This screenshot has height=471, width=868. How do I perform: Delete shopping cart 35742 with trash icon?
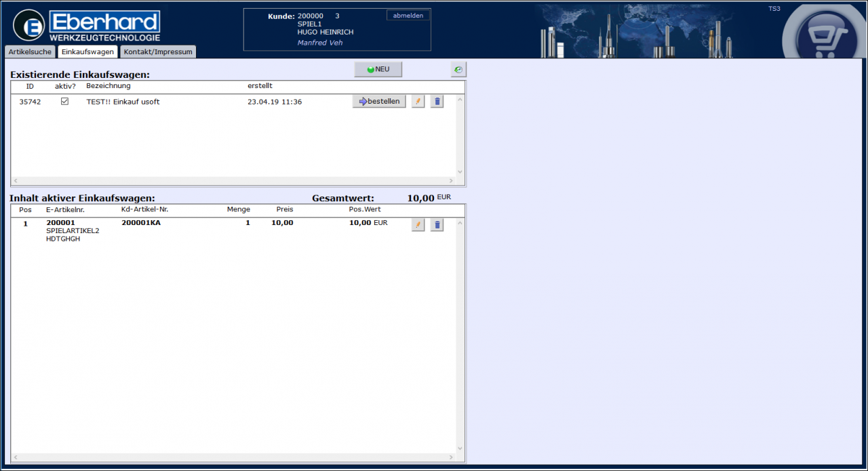[x=437, y=102]
